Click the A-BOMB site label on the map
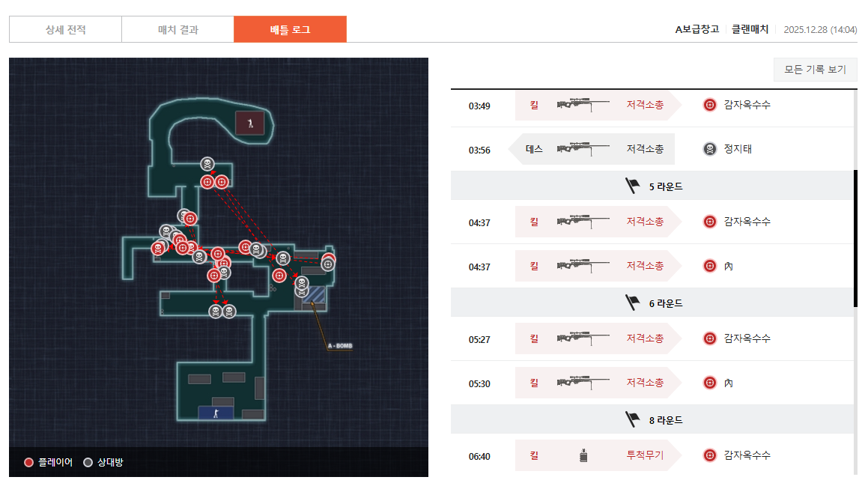The image size is (868, 486). 339,346
